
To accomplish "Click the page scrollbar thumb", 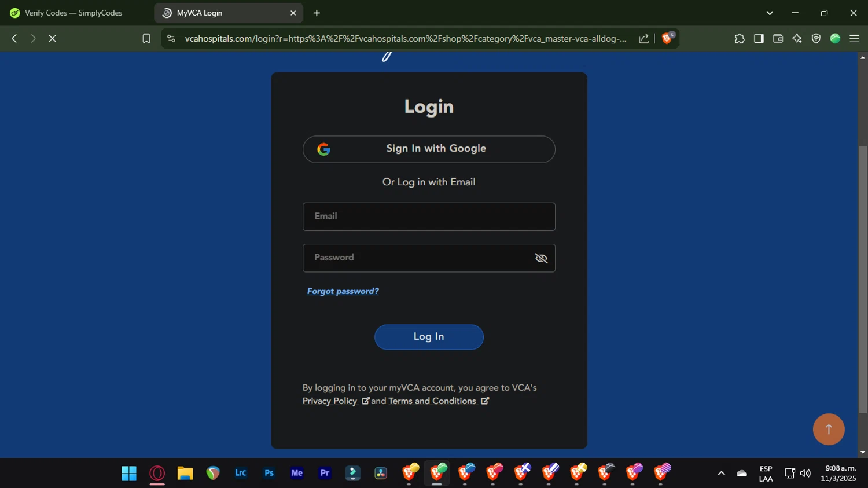I will tap(863, 278).
